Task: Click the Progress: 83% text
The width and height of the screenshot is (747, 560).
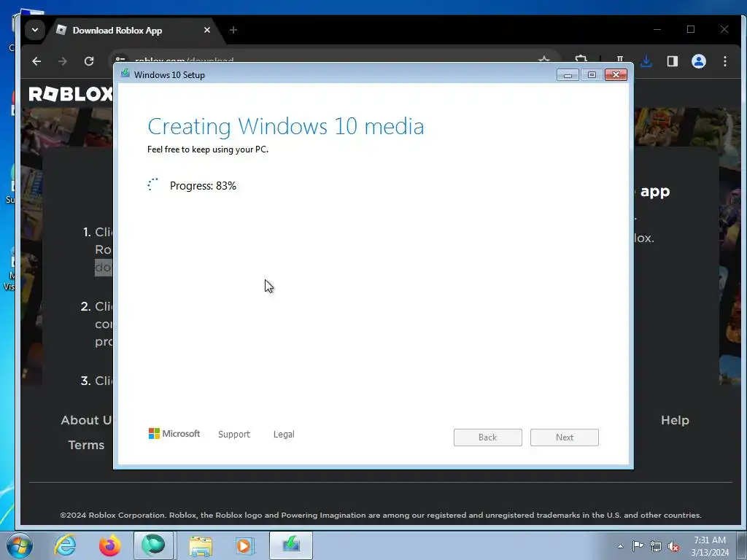Action: click(x=203, y=186)
